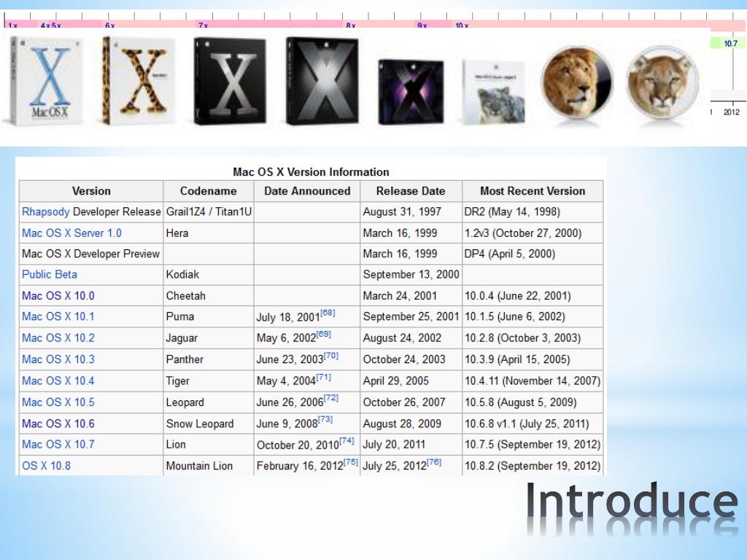
Task: Click the 10.4.11 (November 14, 2007) cell
Action: 533,381
